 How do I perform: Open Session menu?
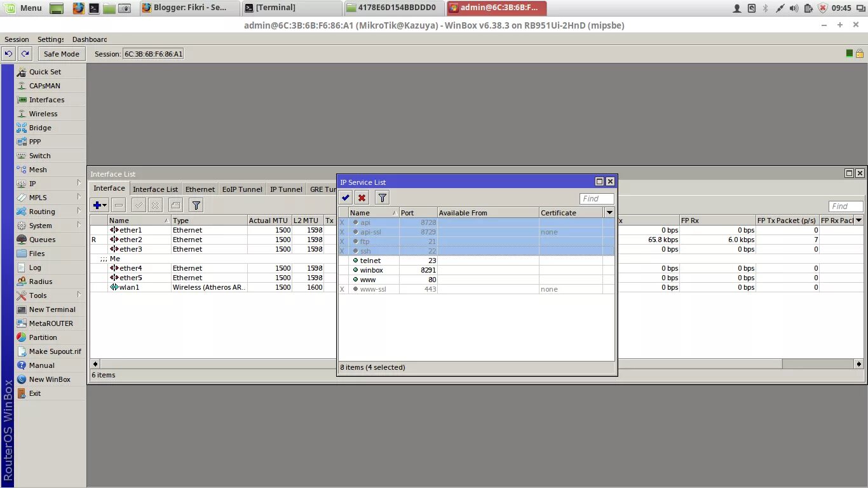[x=17, y=39]
